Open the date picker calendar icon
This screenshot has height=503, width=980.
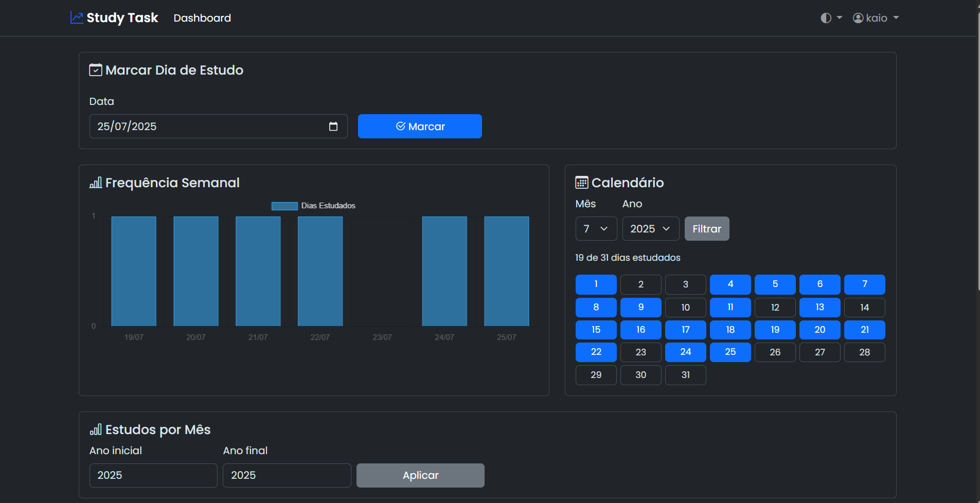pyautogui.click(x=333, y=127)
